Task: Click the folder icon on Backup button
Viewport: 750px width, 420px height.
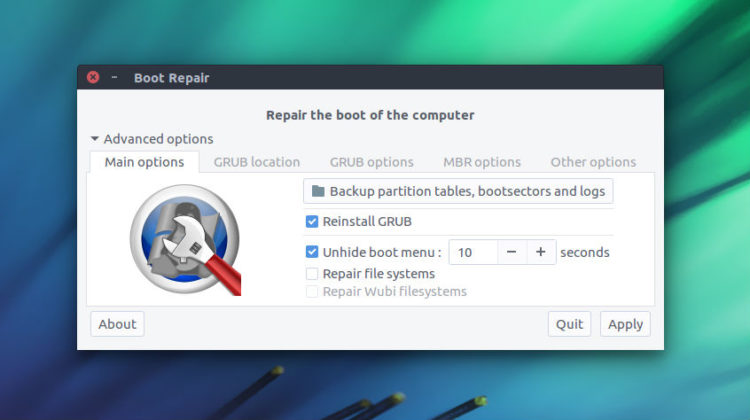Action: pos(318,191)
